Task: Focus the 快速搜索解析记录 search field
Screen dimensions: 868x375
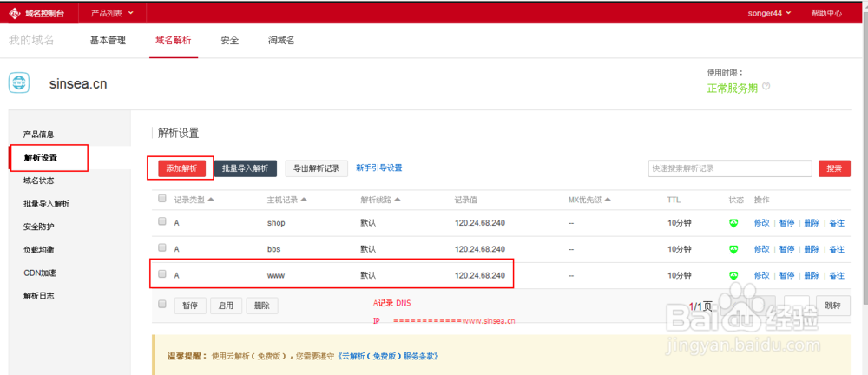Action: coord(730,168)
